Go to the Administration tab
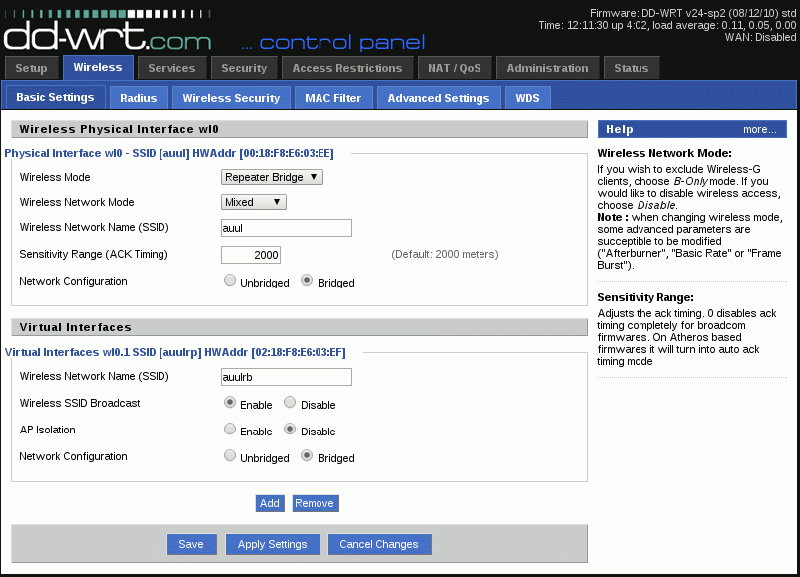This screenshot has width=800, height=577. (x=547, y=68)
